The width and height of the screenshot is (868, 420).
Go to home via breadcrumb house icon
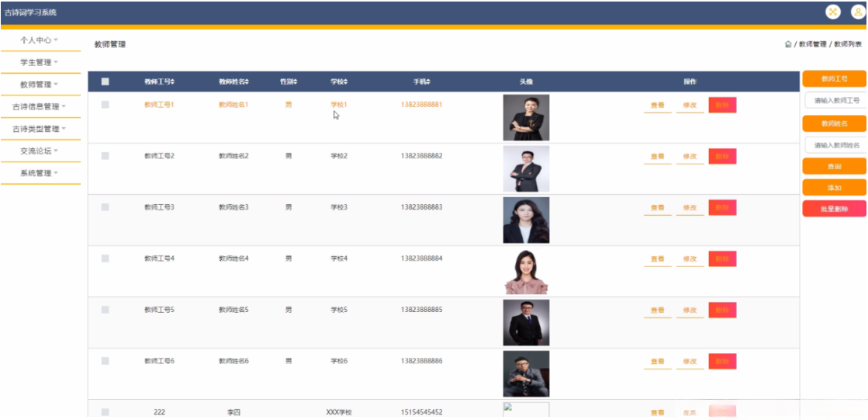(x=788, y=44)
